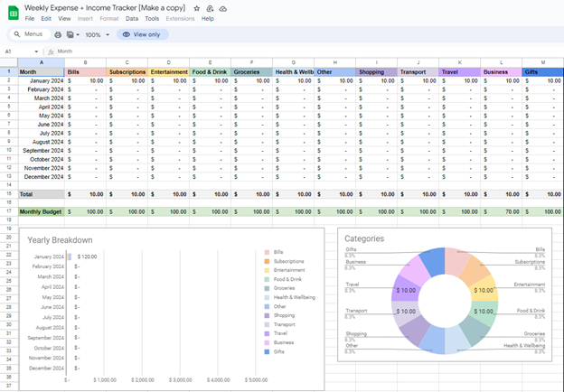564x392 pixels.
Task: Open the Help menu
Action: [208, 19]
